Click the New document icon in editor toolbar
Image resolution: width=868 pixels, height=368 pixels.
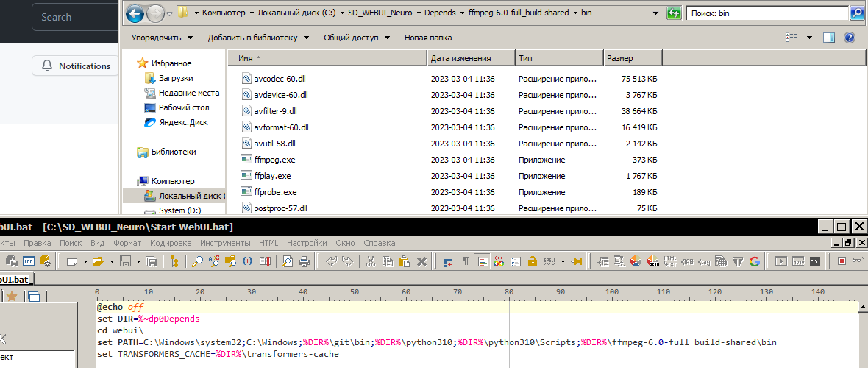72,261
